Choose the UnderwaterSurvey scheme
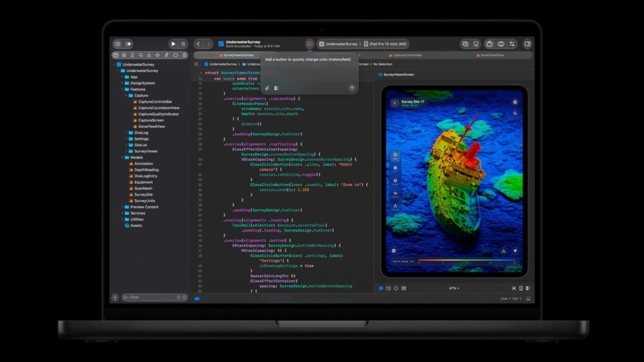 339,44
